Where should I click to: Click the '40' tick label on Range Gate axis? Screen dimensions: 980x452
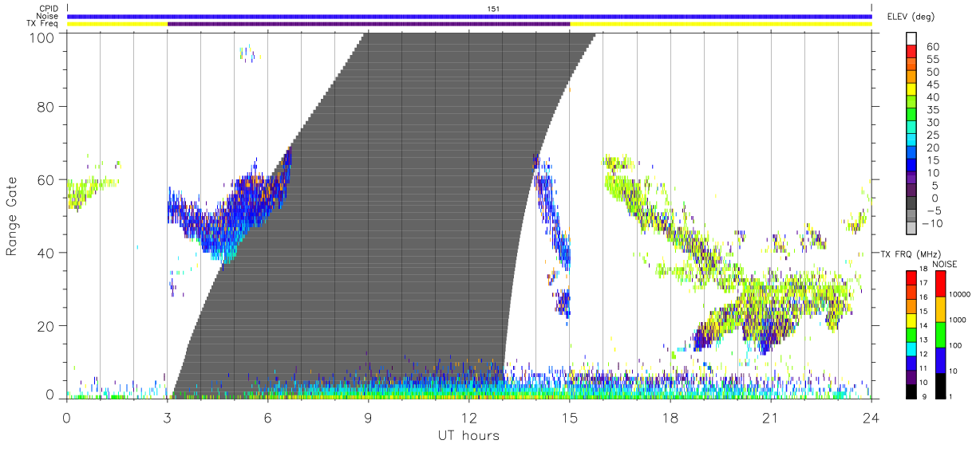46,253
